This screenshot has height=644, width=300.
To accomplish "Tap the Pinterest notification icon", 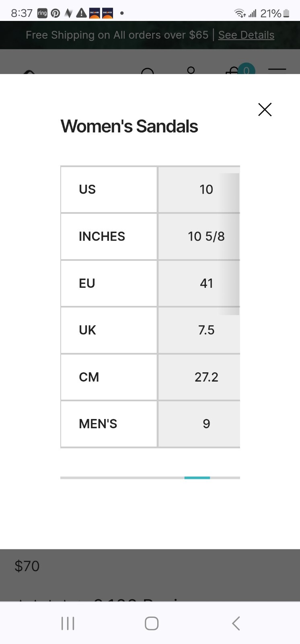I will click(55, 13).
